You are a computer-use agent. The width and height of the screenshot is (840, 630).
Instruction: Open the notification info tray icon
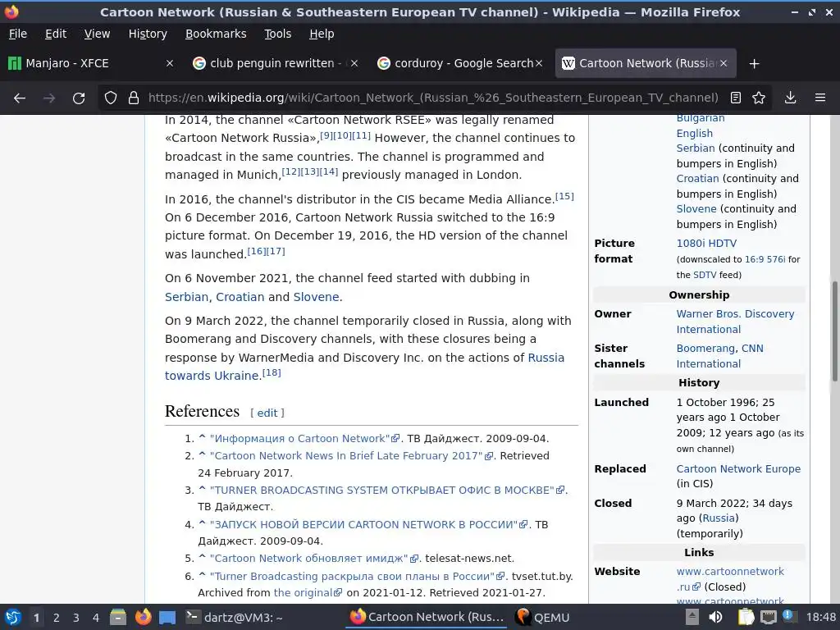pyautogui.click(x=788, y=616)
